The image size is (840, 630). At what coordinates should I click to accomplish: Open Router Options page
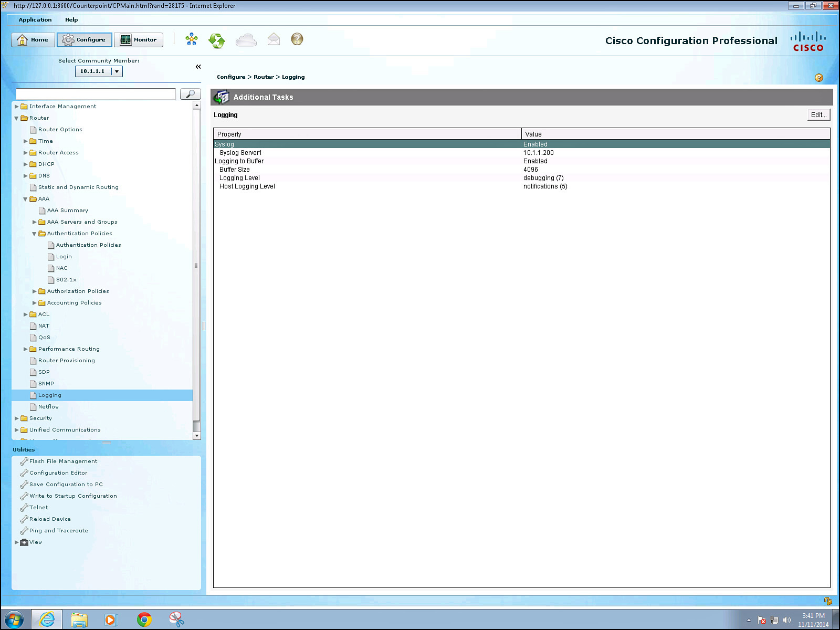click(x=60, y=130)
